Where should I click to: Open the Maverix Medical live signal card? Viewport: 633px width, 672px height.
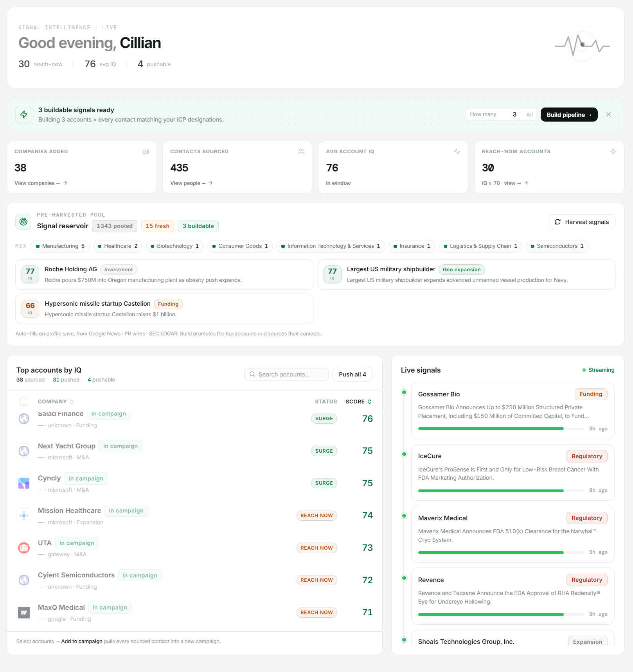click(513, 534)
